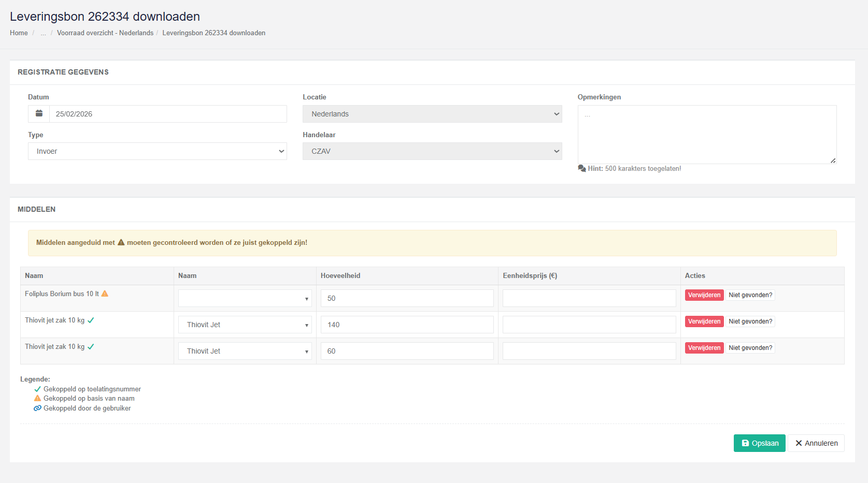This screenshot has height=483, width=868.
Task: Click the 'MIDDELEN' section heading
Action: point(36,209)
